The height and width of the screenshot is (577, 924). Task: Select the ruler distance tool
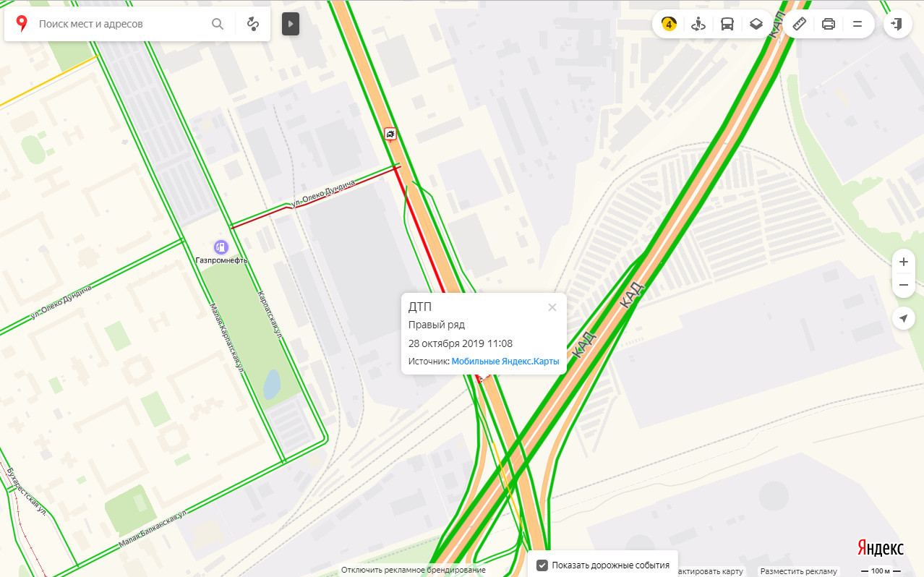pyautogui.click(x=800, y=24)
